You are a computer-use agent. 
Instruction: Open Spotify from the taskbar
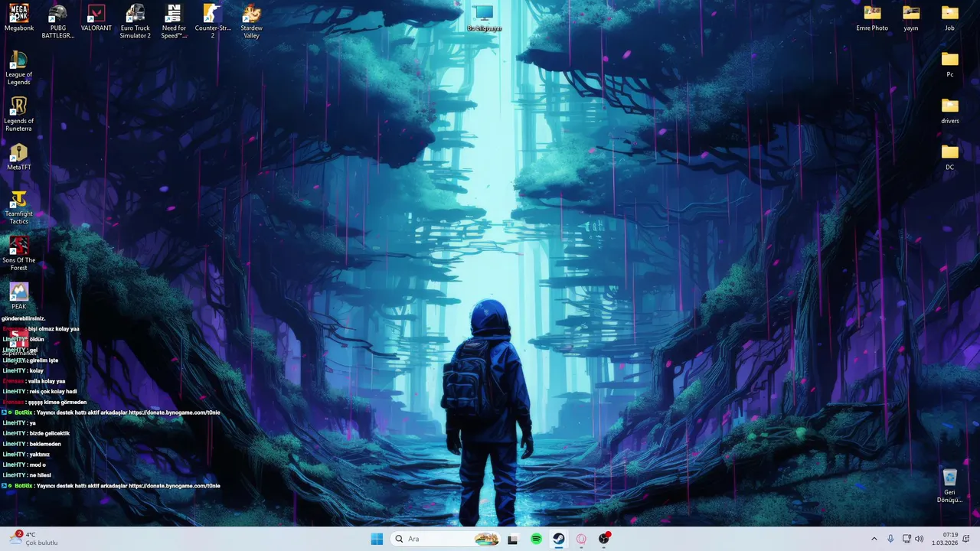click(x=536, y=539)
